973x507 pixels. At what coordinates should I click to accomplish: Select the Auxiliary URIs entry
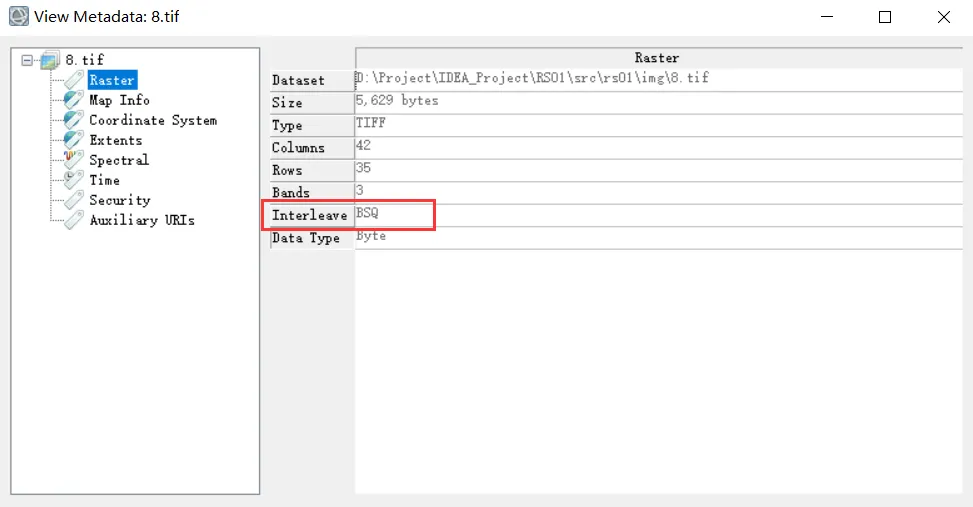click(141, 220)
